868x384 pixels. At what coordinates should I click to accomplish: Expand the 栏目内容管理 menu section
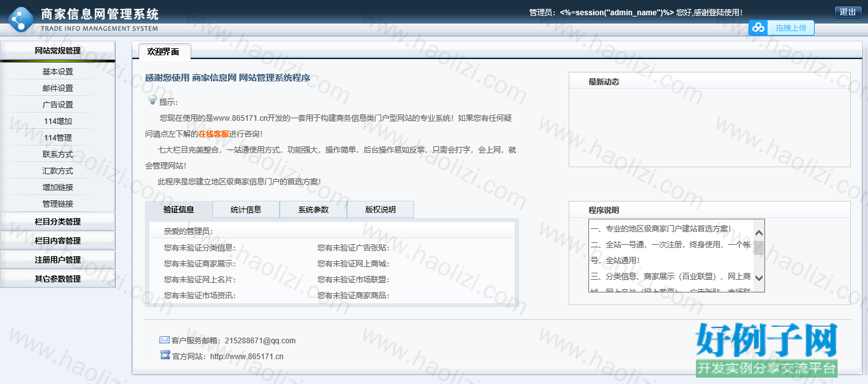click(x=58, y=240)
